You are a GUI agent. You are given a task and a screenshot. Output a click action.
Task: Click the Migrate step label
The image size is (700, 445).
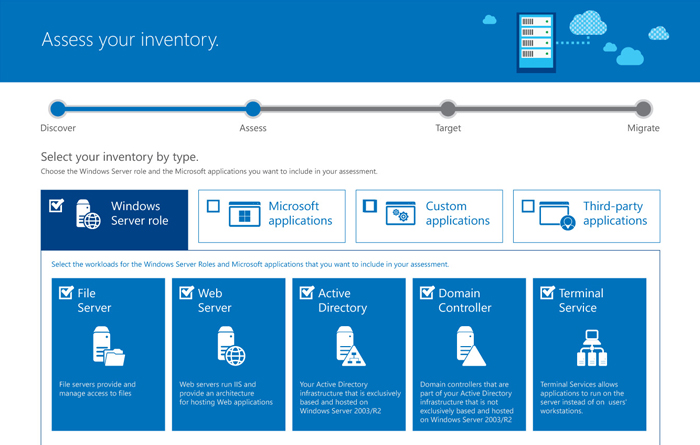(x=643, y=128)
